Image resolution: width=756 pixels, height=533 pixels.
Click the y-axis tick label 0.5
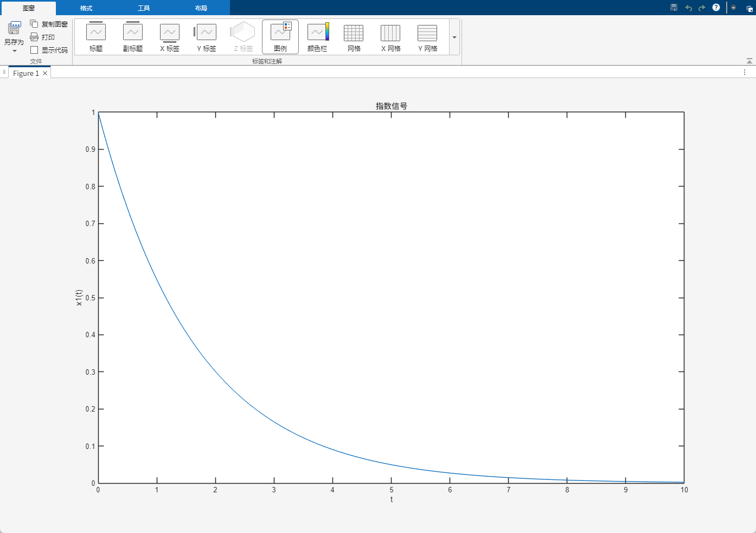(x=90, y=298)
